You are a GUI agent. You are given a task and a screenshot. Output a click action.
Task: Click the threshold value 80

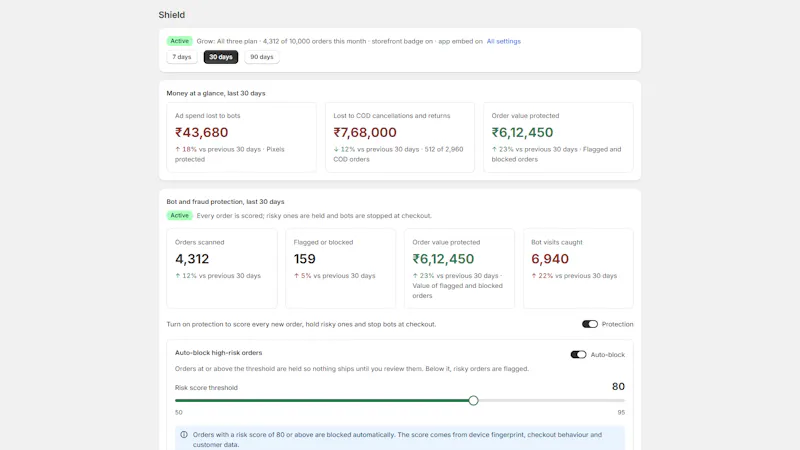point(618,386)
